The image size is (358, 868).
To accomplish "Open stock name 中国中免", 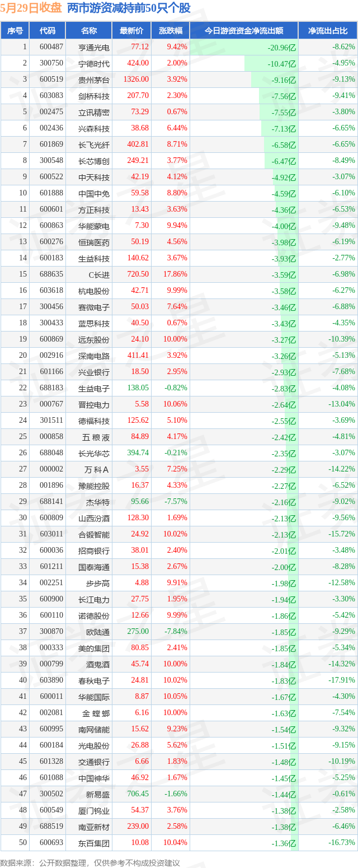I will [x=94, y=193].
